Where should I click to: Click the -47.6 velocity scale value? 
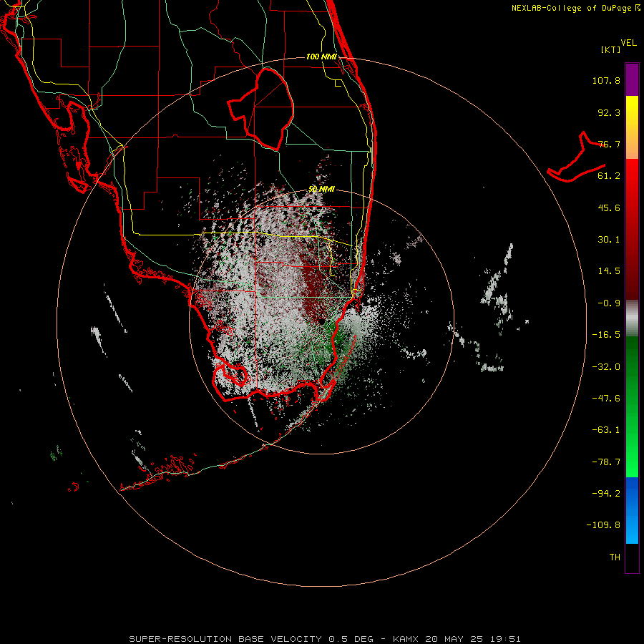pyautogui.click(x=606, y=399)
